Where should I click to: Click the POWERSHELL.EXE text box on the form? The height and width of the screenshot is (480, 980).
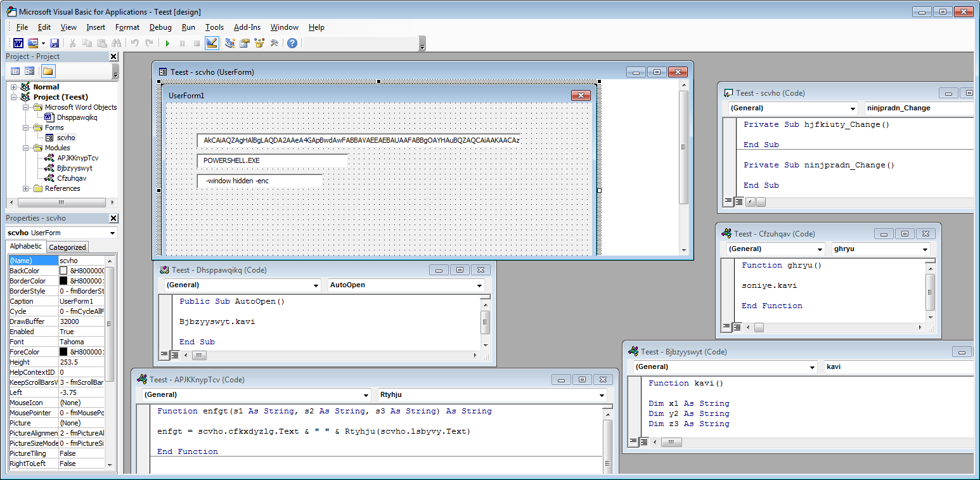click(x=272, y=161)
